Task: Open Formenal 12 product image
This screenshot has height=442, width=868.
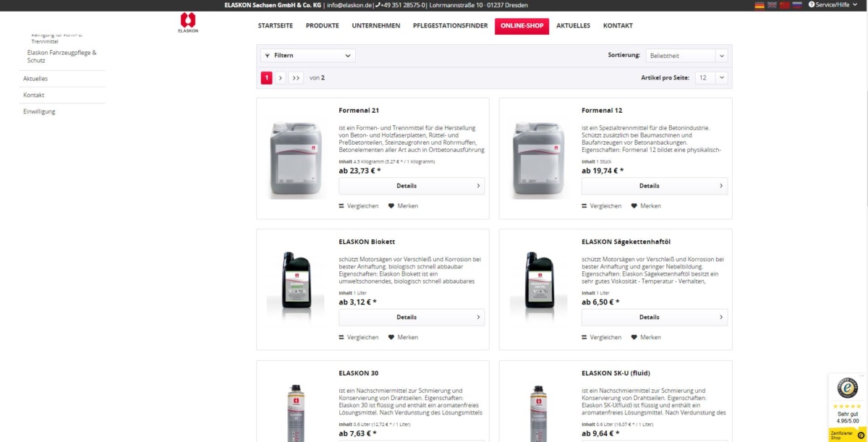Action: [539, 160]
